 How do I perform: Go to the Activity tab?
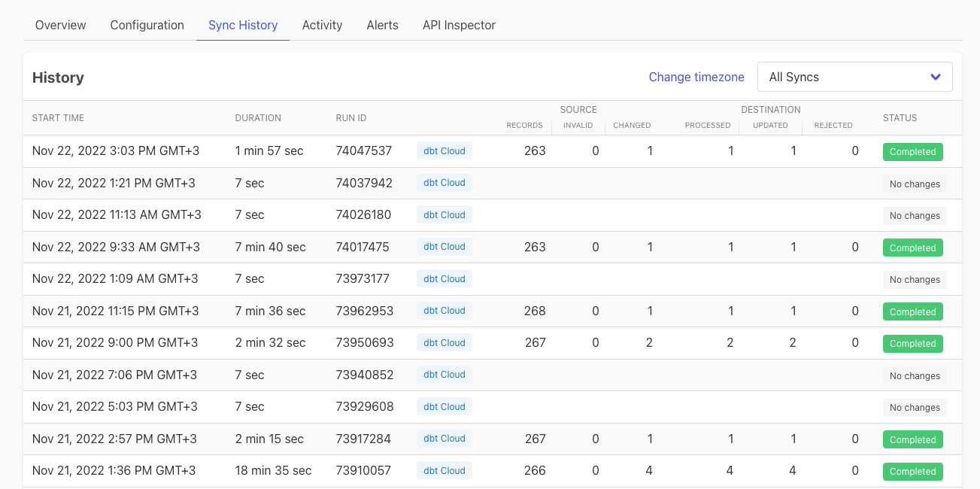tap(323, 25)
